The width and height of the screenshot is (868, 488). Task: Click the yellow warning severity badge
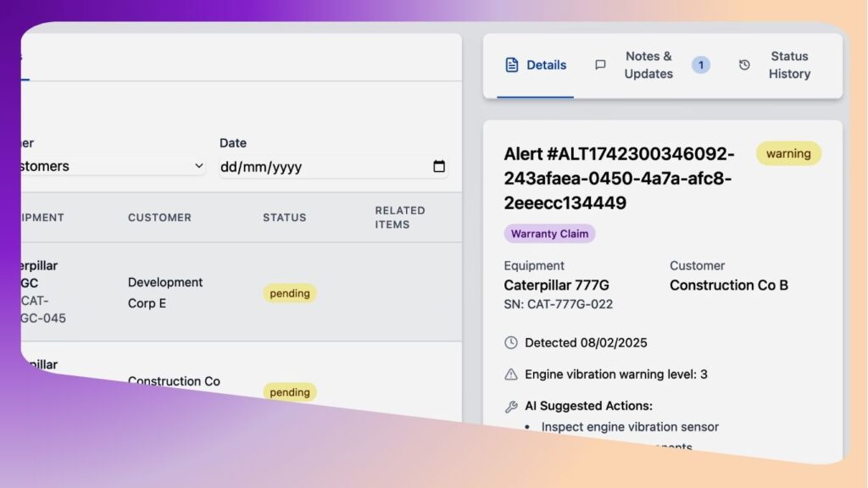tap(788, 154)
